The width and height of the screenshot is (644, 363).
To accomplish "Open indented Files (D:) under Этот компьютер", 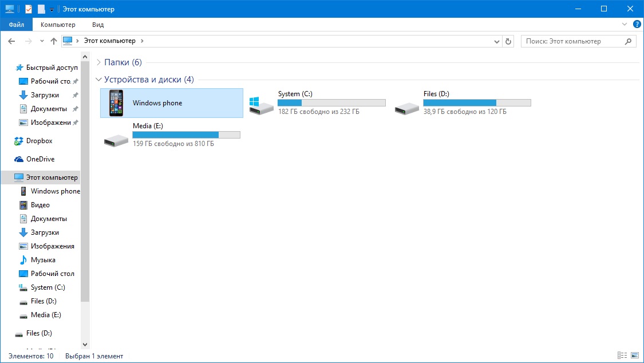I will (43, 301).
